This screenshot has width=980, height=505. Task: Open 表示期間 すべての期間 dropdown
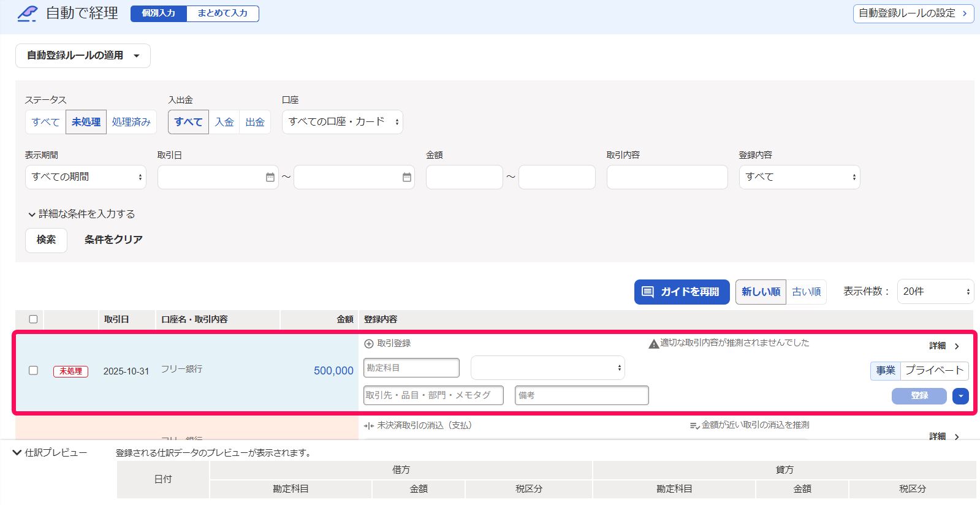click(85, 177)
